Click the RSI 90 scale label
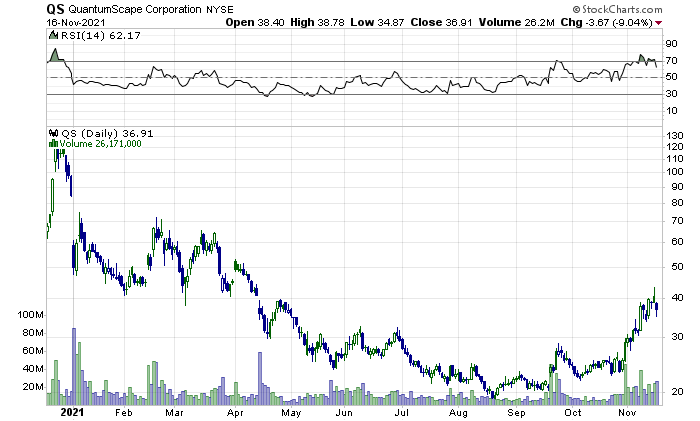 point(671,44)
